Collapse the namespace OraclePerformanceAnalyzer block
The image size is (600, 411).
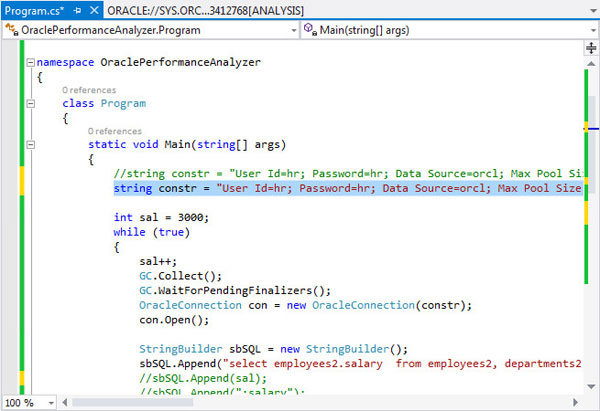click(31, 62)
